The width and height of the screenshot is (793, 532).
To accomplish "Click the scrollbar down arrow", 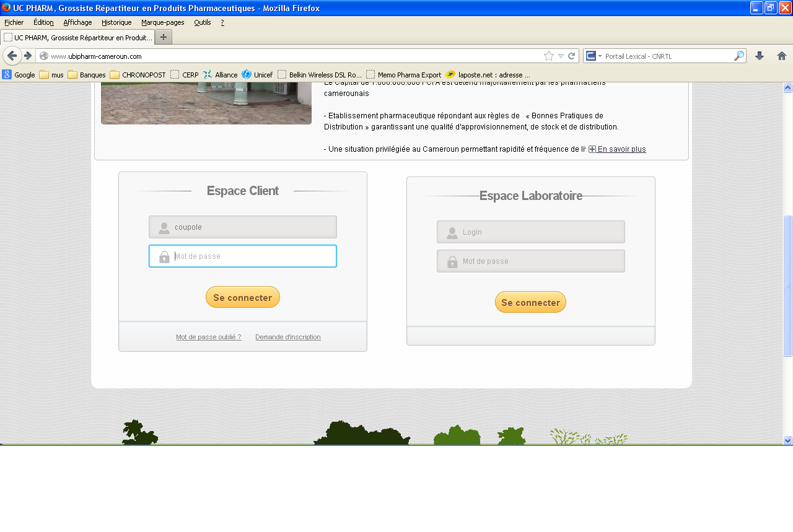I will coord(788,440).
